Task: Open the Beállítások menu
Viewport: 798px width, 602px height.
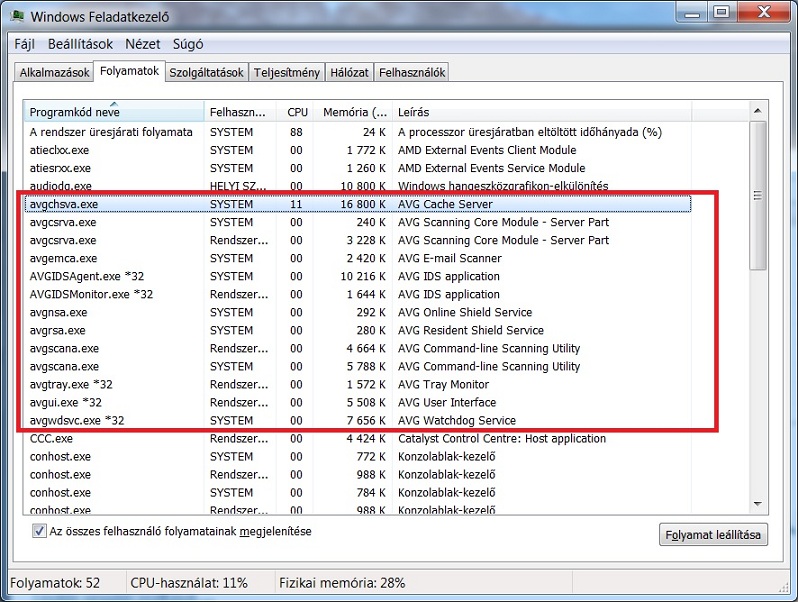Action: pos(80,44)
